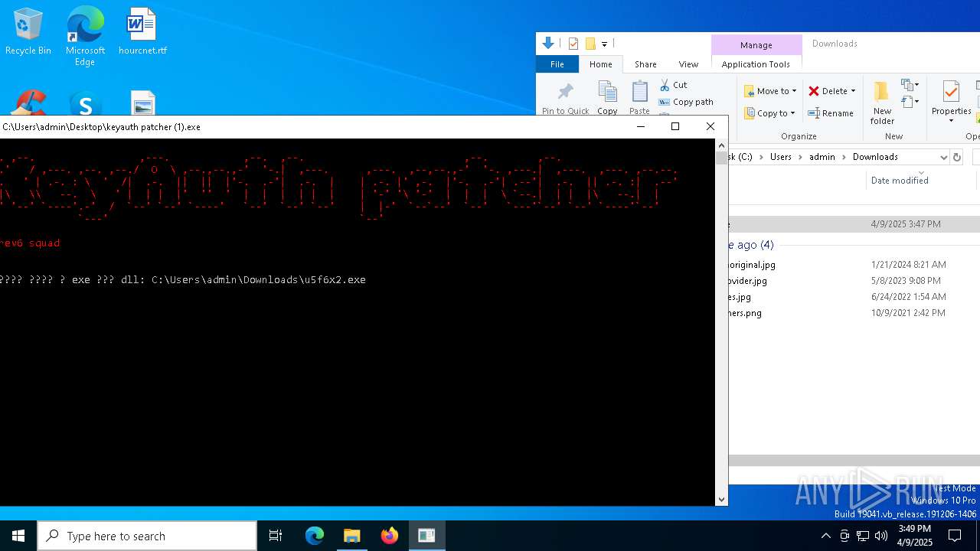The height and width of the screenshot is (551, 980).
Task: Maximize the keyauth patcher console window
Action: tap(675, 126)
